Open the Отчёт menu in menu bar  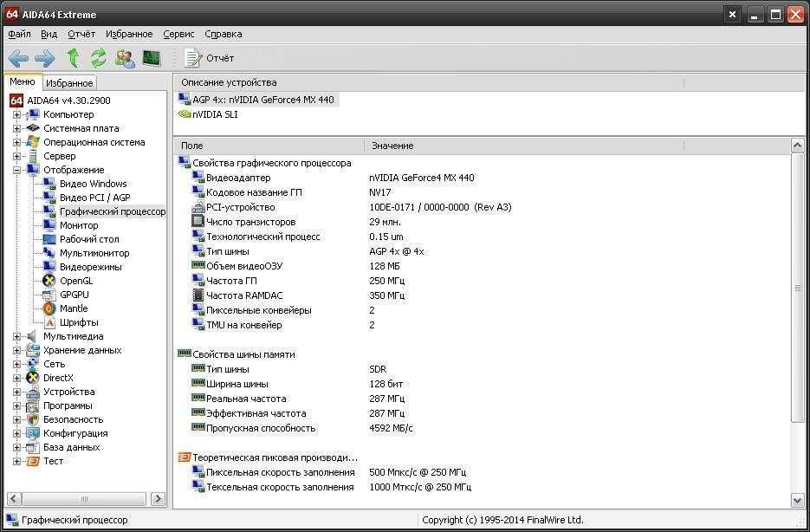[81, 34]
